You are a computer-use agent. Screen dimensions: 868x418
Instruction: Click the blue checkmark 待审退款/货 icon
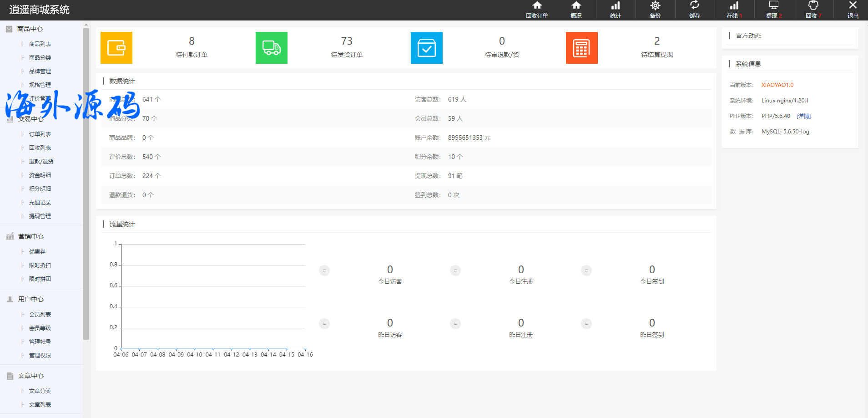[427, 48]
